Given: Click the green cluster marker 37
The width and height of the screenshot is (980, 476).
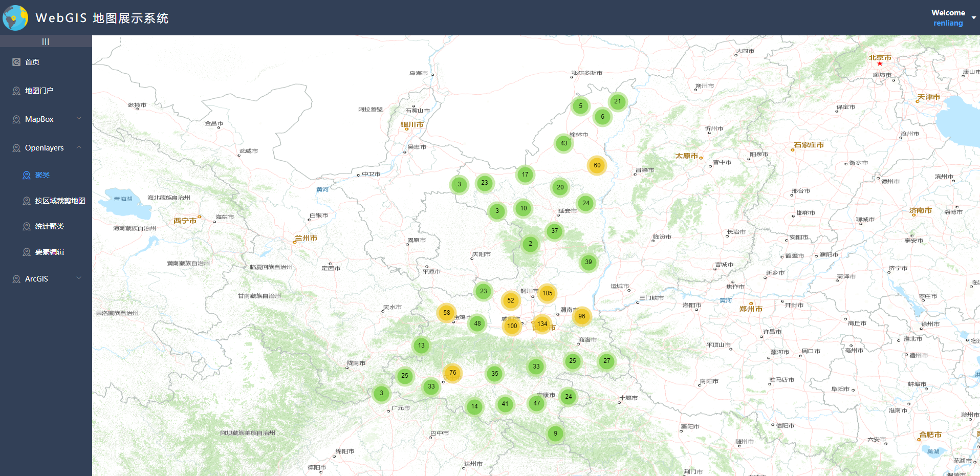Looking at the screenshot, I should (555, 231).
